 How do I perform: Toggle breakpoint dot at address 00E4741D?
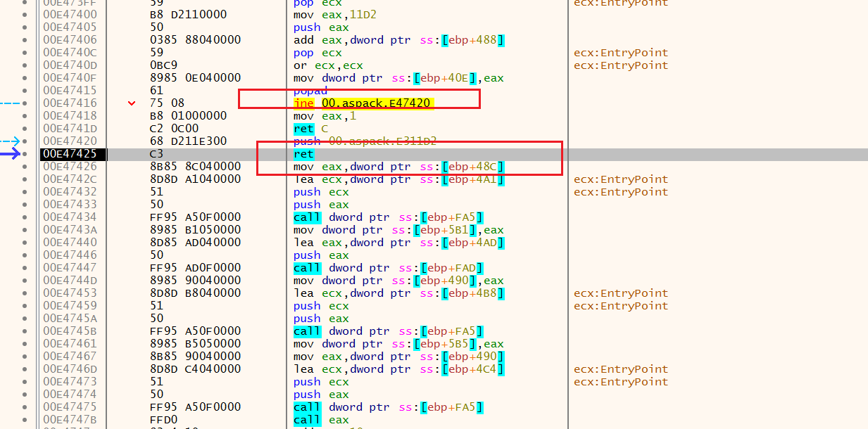click(x=26, y=129)
